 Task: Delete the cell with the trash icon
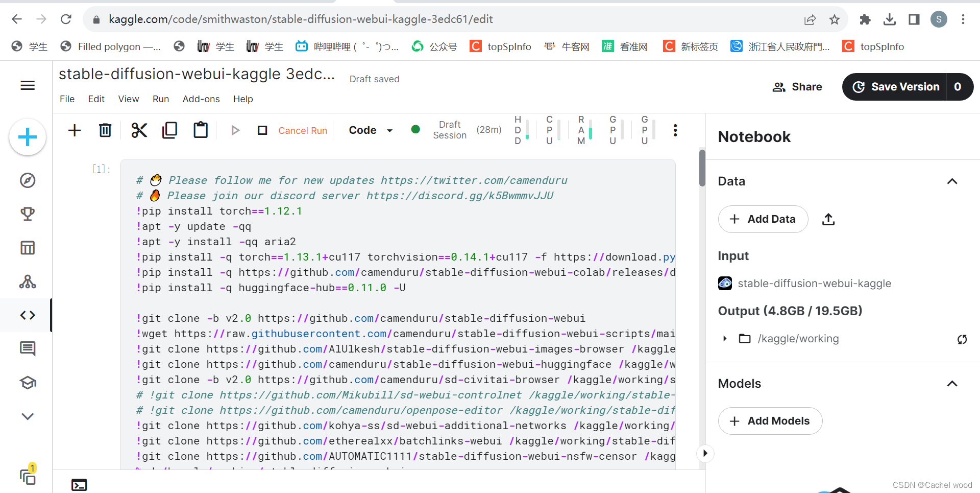pyautogui.click(x=105, y=130)
